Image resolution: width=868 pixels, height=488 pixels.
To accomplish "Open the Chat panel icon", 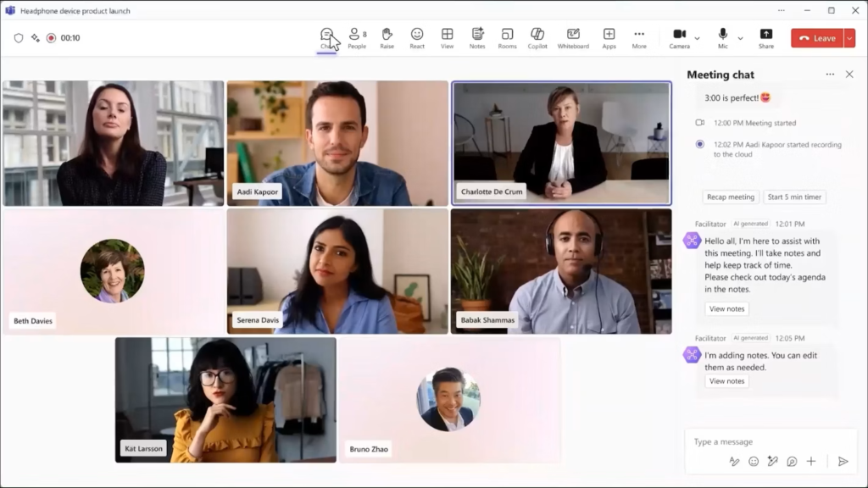I will point(326,38).
